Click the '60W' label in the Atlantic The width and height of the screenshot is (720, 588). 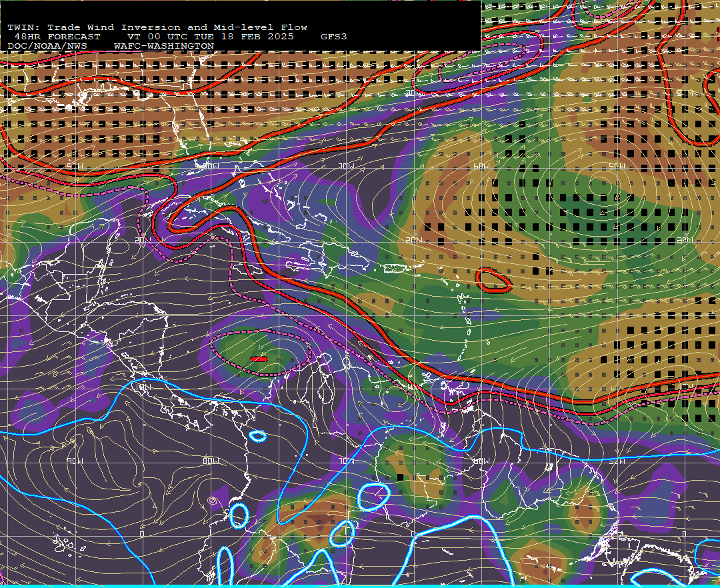point(481,166)
